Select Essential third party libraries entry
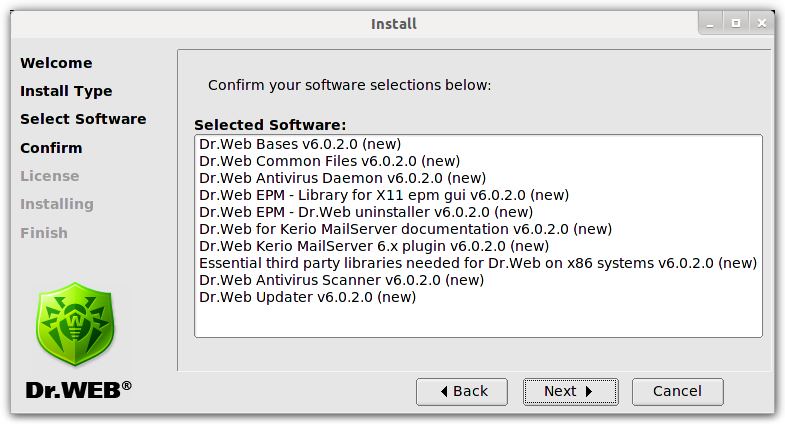 (x=478, y=263)
